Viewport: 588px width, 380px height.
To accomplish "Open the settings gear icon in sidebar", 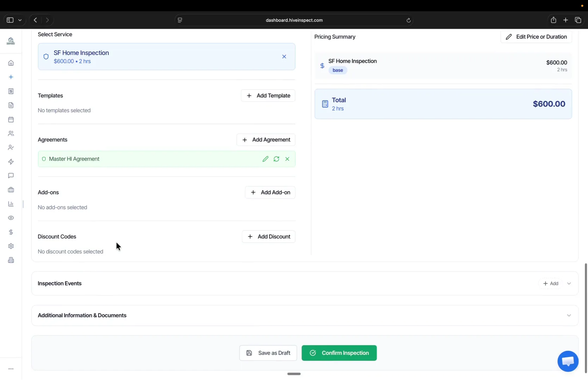I will pos(11,246).
